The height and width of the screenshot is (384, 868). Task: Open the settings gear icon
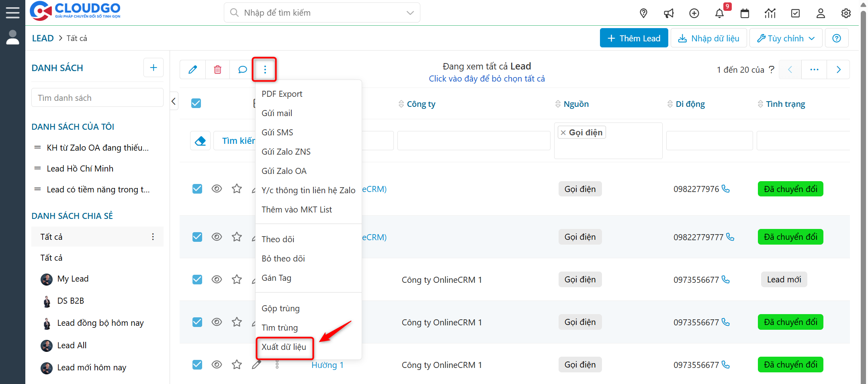pyautogui.click(x=846, y=13)
